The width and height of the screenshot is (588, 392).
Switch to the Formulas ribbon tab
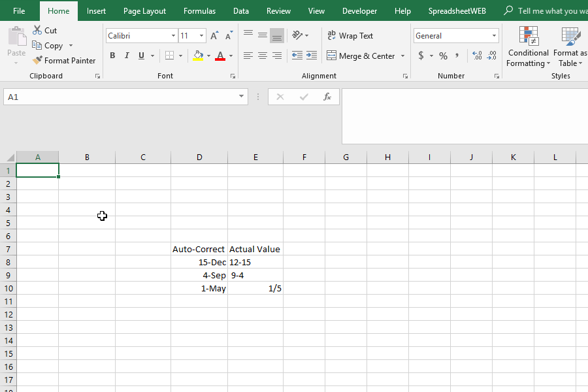199,10
